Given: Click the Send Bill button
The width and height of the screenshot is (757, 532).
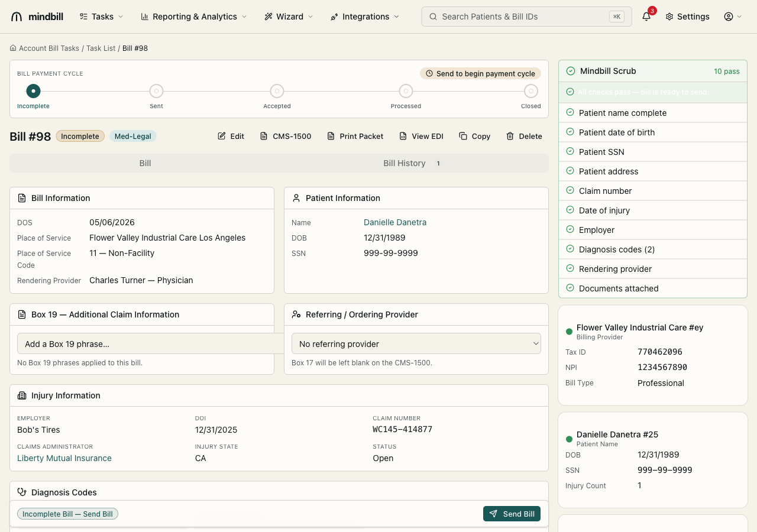Looking at the screenshot, I should pyautogui.click(x=512, y=514).
